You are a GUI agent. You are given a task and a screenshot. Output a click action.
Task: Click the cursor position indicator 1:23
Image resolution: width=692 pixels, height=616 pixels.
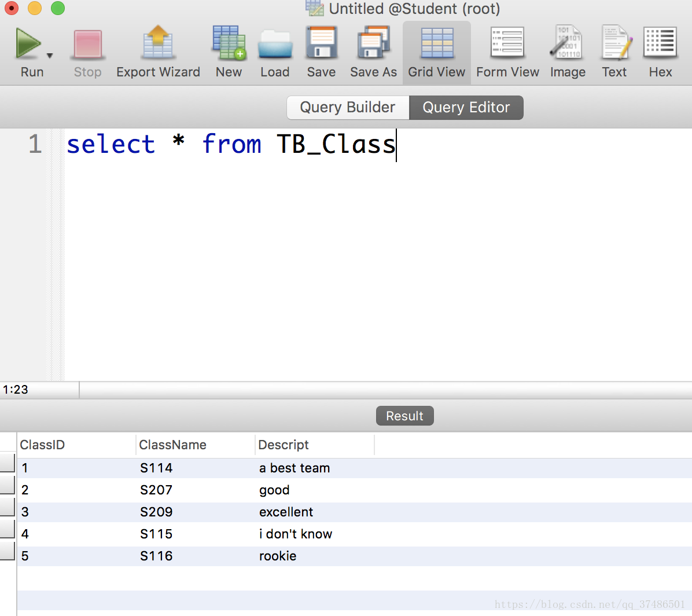click(x=16, y=390)
